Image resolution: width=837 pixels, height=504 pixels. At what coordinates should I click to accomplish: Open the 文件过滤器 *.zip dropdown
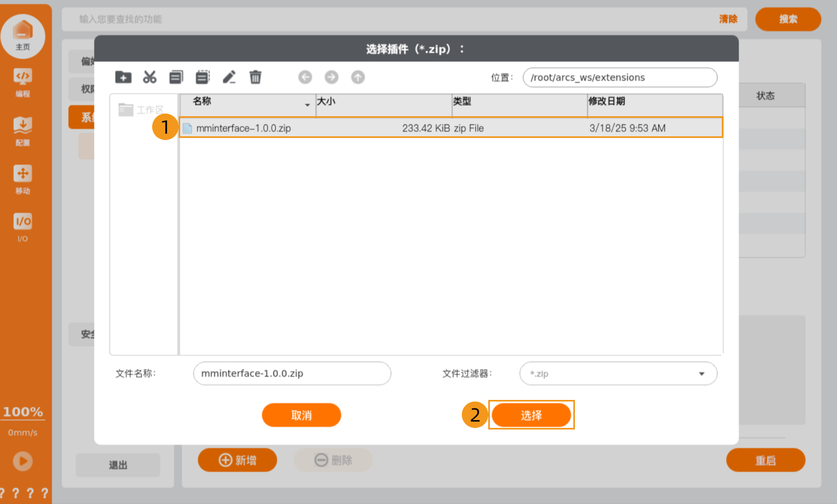[618, 374]
